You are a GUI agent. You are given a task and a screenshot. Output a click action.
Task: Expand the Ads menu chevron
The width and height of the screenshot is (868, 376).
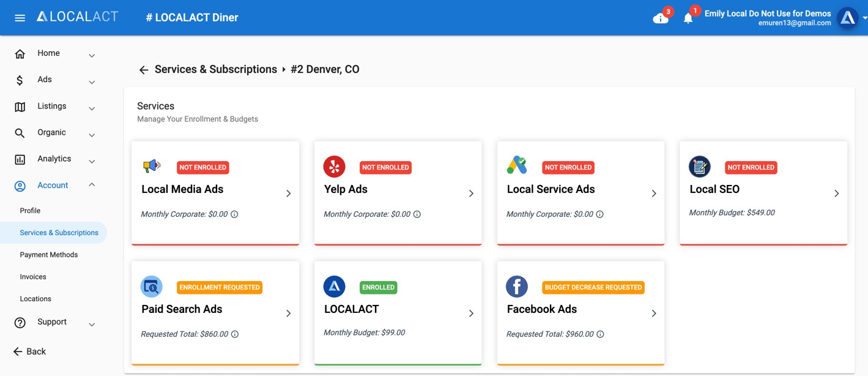tap(92, 82)
